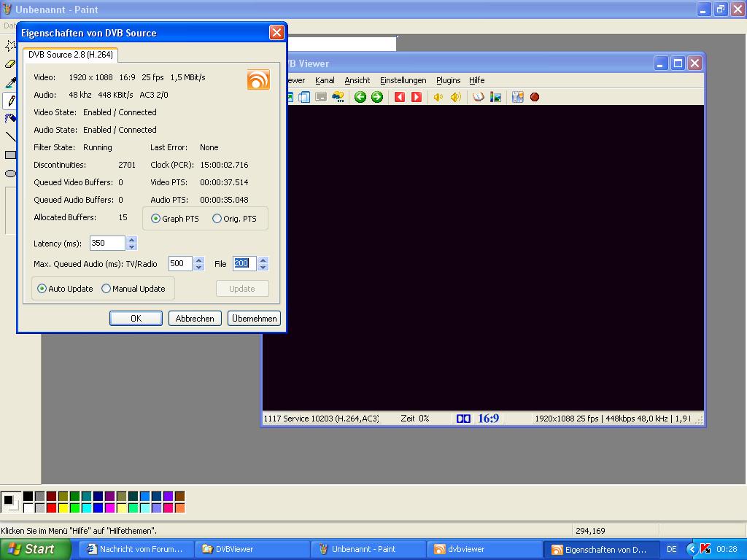Select the Airbrush spray tool
This screenshot has height=560, width=747.
[x=10, y=118]
